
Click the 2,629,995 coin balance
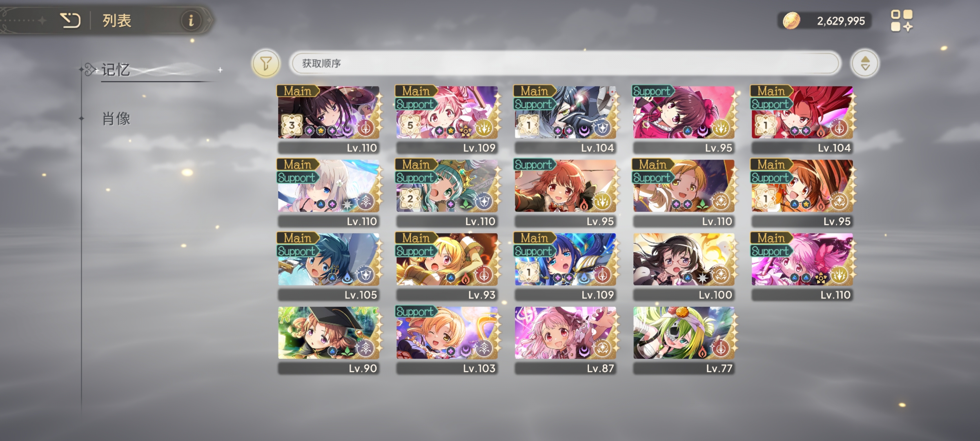(x=841, y=21)
